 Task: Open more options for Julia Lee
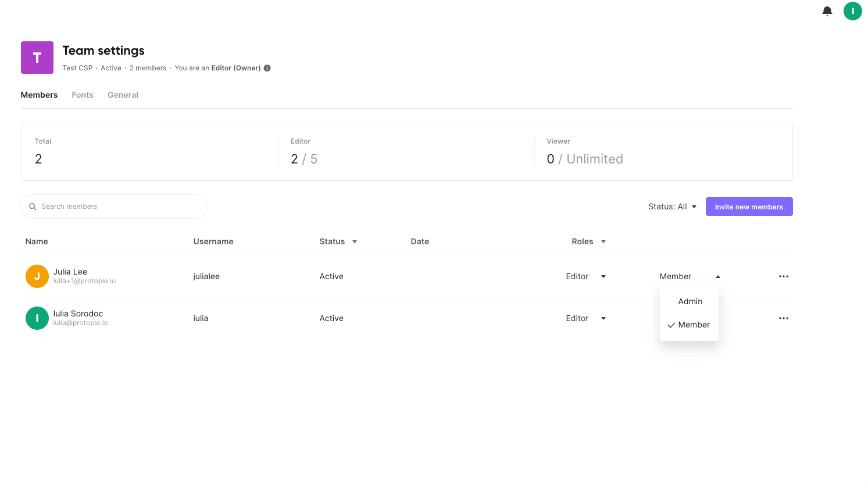click(783, 276)
